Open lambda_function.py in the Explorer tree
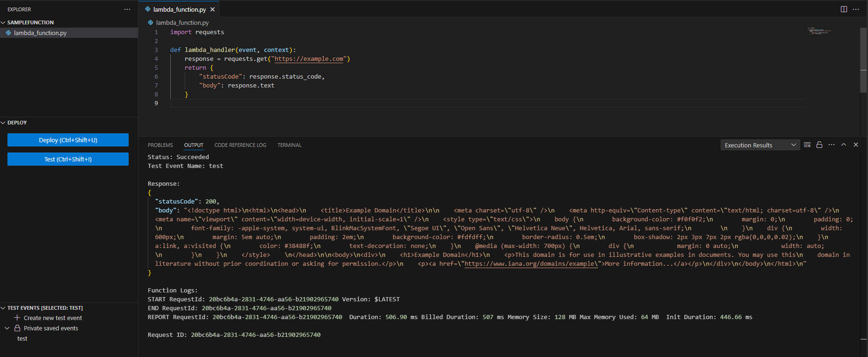Image resolution: width=868 pixels, height=357 pixels. click(x=69, y=33)
